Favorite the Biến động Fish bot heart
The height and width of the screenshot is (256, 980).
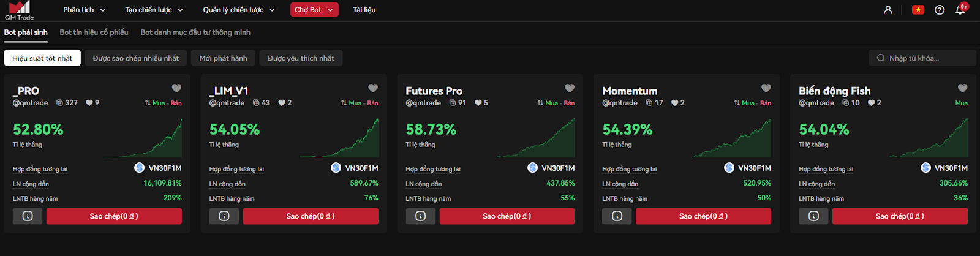tap(963, 88)
